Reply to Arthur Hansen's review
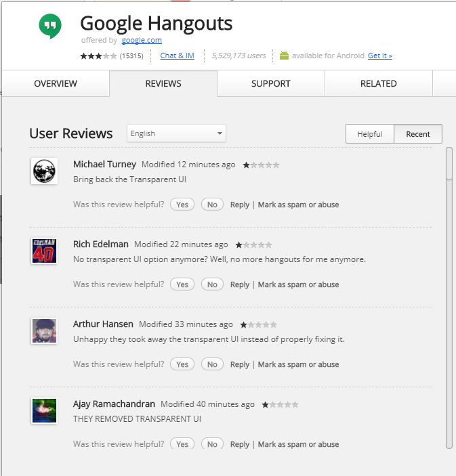The height and width of the screenshot is (476, 456). click(240, 364)
